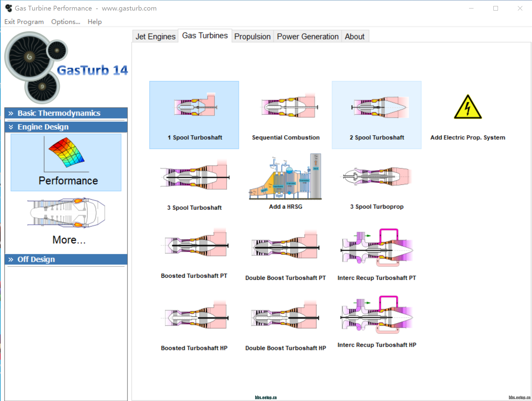Click the 2 Spool Turboshaft label
The height and width of the screenshot is (401, 532).
[x=377, y=137]
